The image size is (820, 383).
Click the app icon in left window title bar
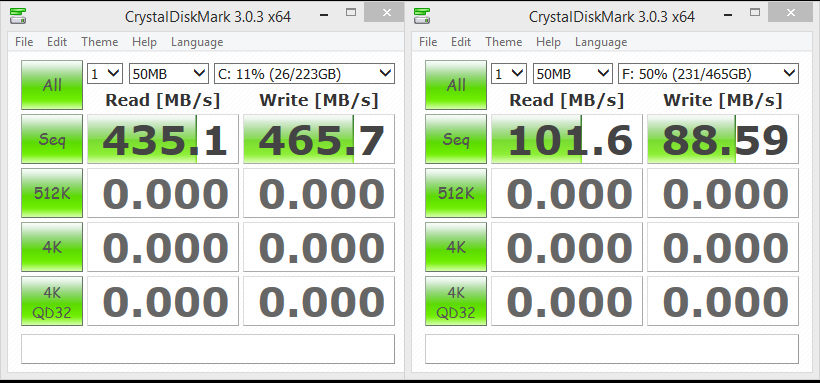pos(17,15)
